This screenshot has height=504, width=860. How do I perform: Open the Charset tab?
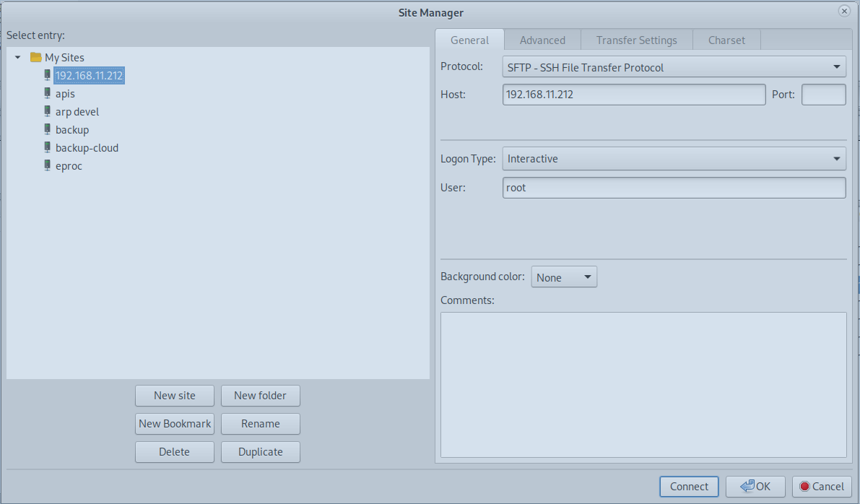[x=726, y=40]
